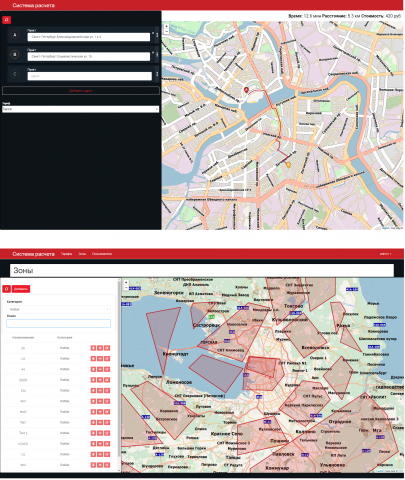Select the point C circle marker

pos(15,74)
